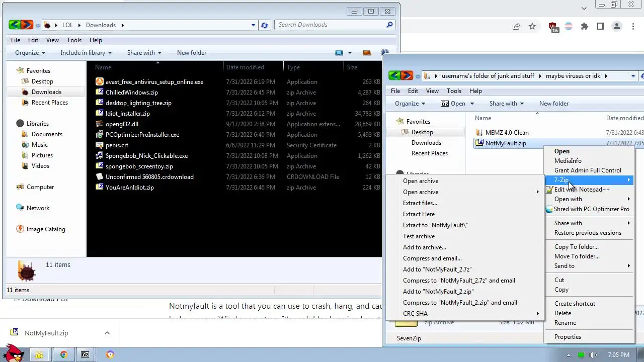Image resolution: width=644 pixels, height=362 pixels.
Task: Click refresh icon beside Downloads address bar
Action: point(265,25)
